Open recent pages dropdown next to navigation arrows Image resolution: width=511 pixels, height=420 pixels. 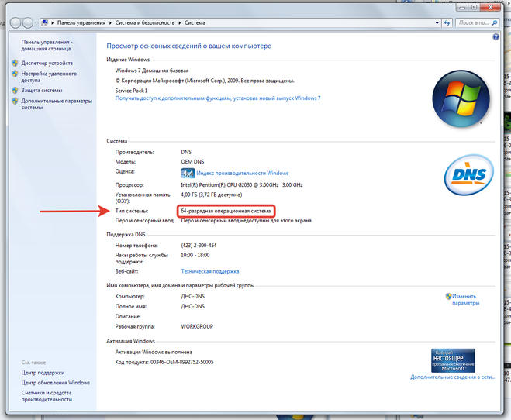pyautogui.click(x=36, y=23)
